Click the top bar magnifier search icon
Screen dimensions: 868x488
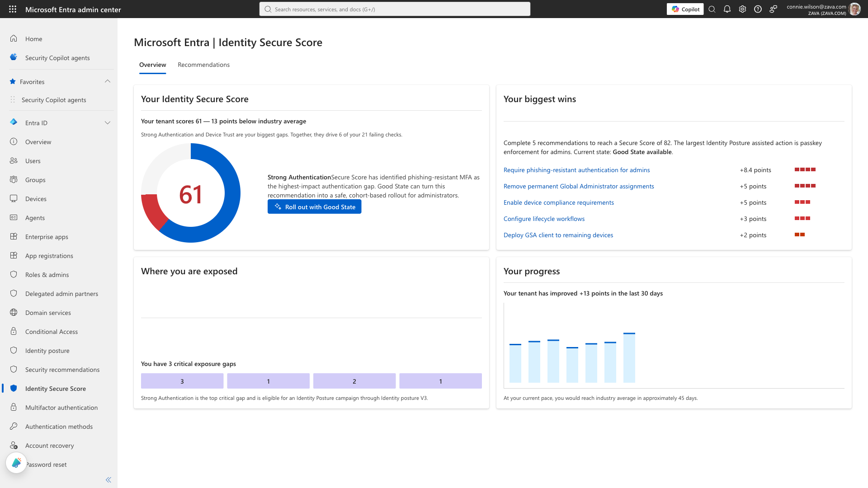pos(712,9)
